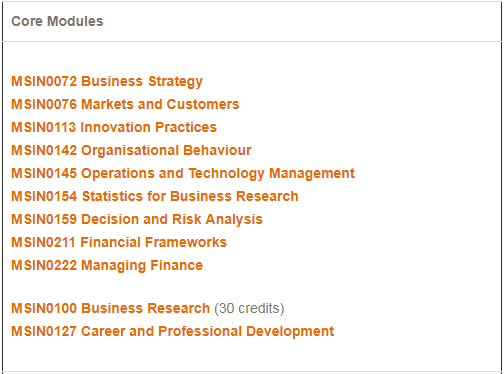Open MSIN0142 Organisational Behaviour module
Viewport: 504px width, 374px height.
click(x=131, y=151)
